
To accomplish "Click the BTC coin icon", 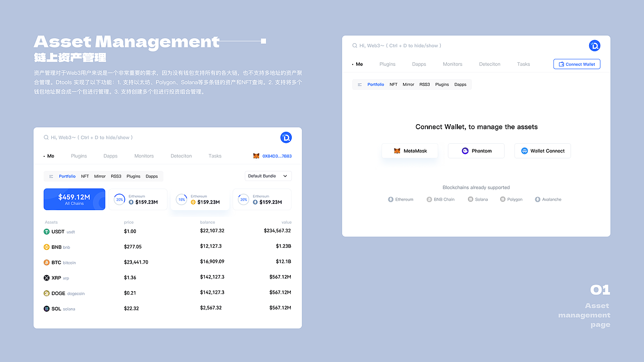I will [x=47, y=262].
